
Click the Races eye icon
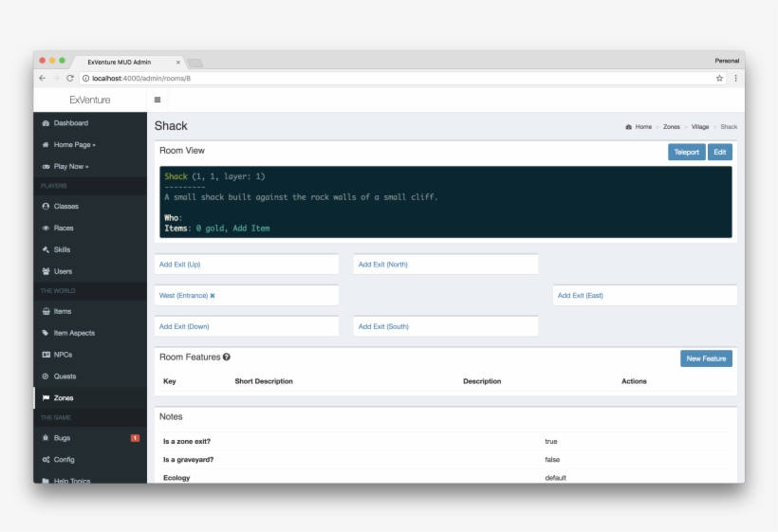pos(46,229)
